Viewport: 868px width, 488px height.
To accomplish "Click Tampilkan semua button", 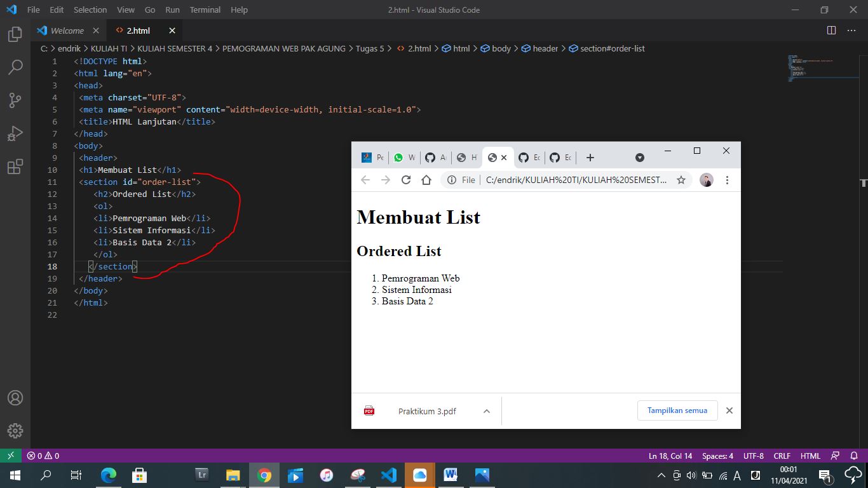I will tap(677, 410).
